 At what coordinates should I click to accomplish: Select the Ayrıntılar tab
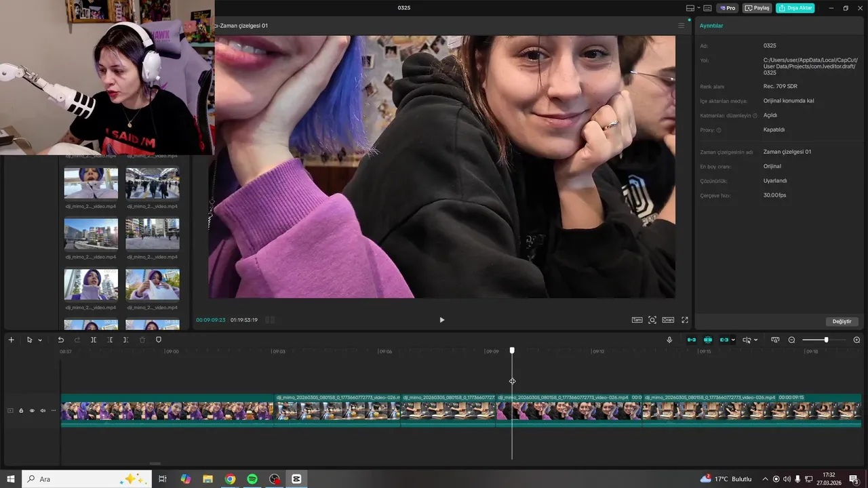click(x=711, y=26)
